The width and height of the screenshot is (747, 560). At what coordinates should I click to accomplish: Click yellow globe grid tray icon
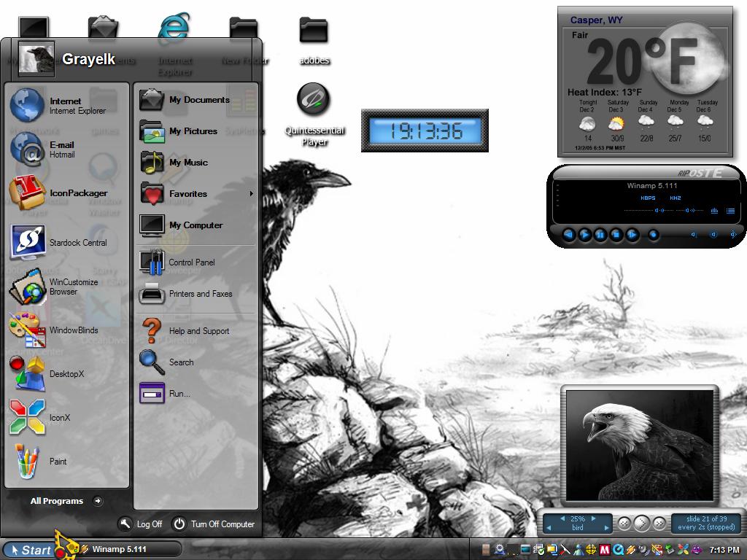(591, 550)
